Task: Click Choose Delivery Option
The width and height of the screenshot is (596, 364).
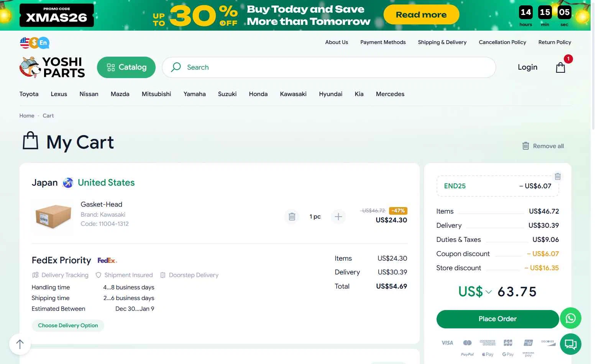Action: coord(68,326)
